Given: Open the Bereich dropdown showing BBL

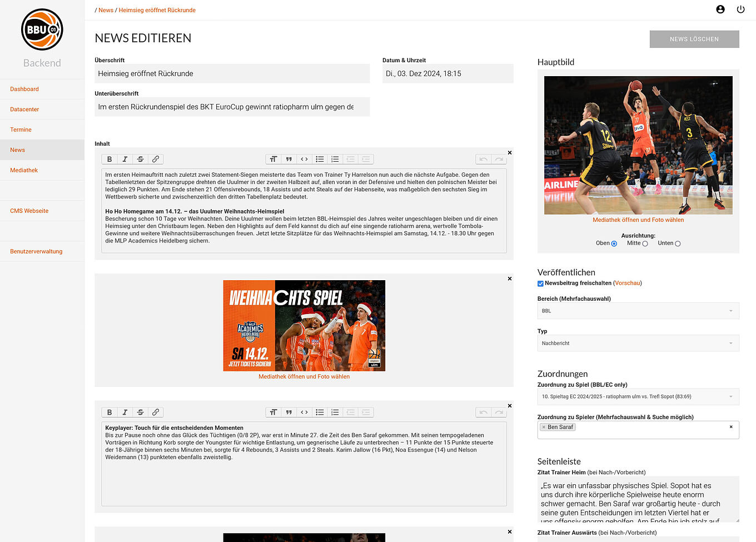Looking at the screenshot, I should (638, 311).
